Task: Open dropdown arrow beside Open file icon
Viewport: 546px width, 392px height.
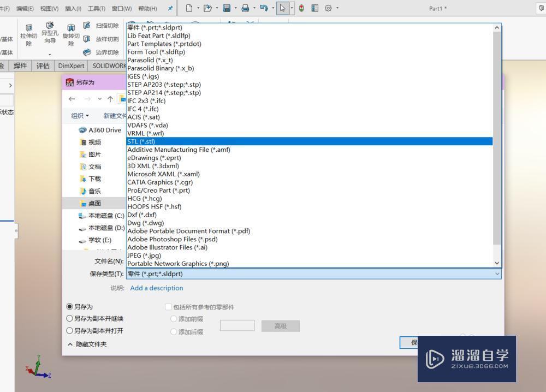Action: (217, 8)
